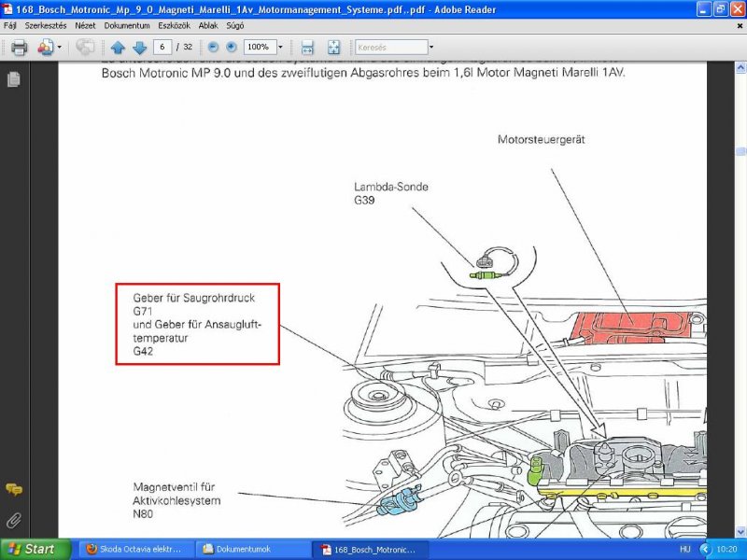Click the scrollbar up arrow
This screenshot has height=560, width=747.
coord(740,68)
